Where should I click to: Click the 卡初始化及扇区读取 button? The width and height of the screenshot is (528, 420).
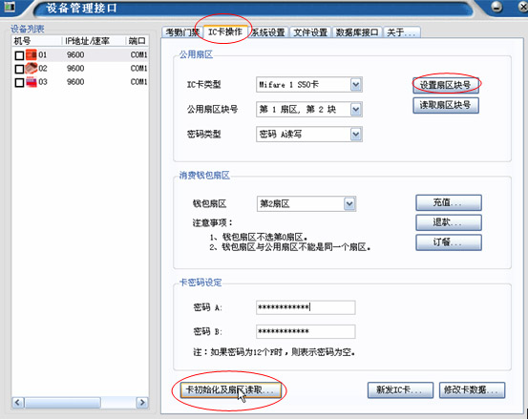tap(231, 390)
